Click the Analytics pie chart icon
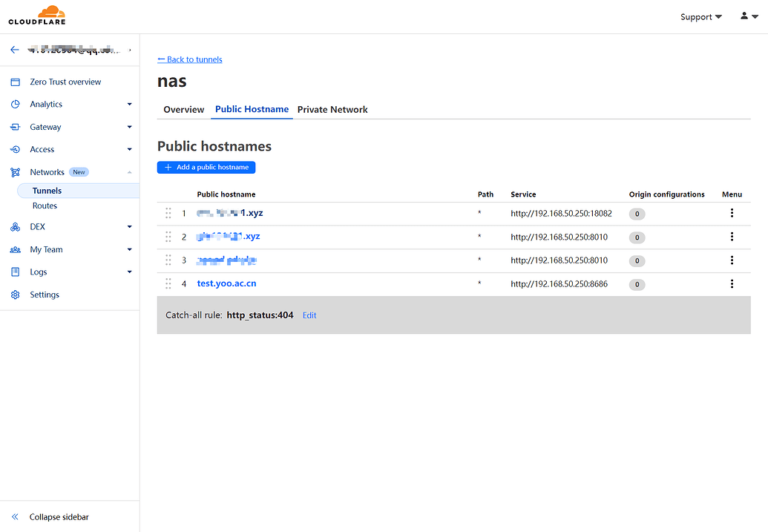The width and height of the screenshot is (768, 532). (x=15, y=105)
